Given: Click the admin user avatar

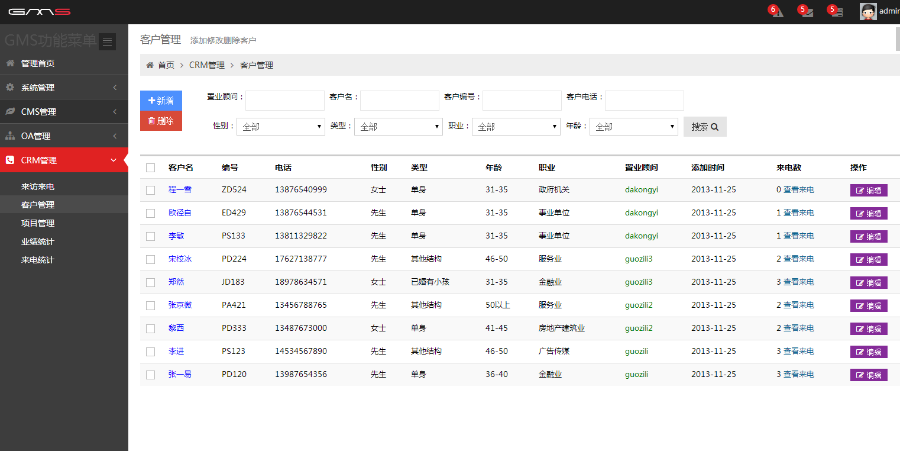Looking at the screenshot, I should click(x=870, y=12).
